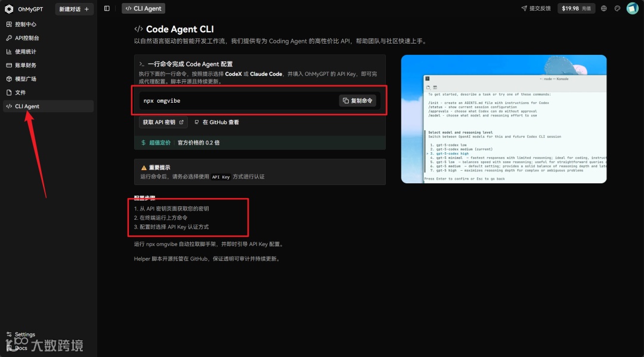The width and height of the screenshot is (644, 357).
Task: Open Settings at the sidebar bottom
Action: tap(20, 334)
